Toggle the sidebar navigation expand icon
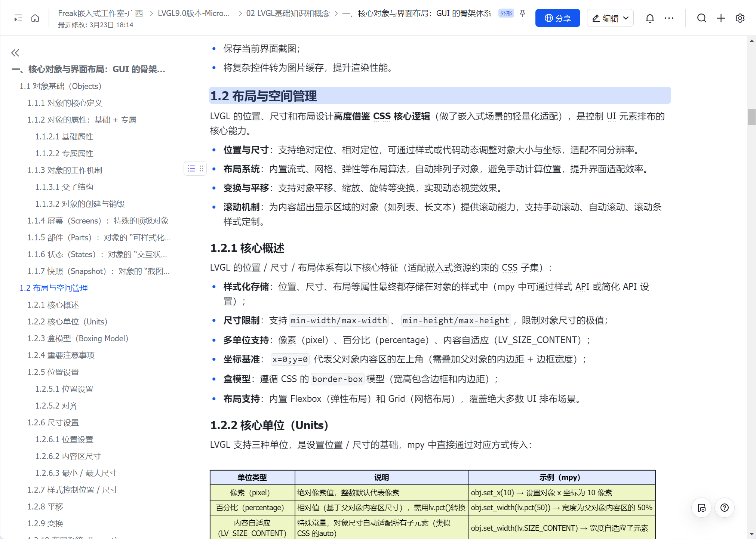 (x=18, y=18)
